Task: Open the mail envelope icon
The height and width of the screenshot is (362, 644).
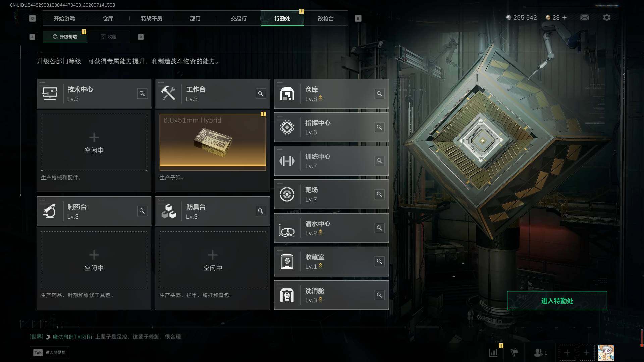Action: pos(584,17)
